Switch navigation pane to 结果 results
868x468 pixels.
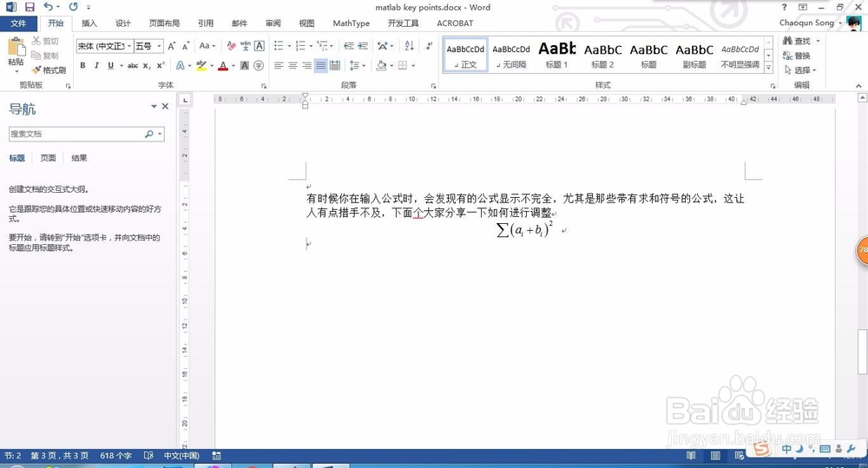pos(79,158)
